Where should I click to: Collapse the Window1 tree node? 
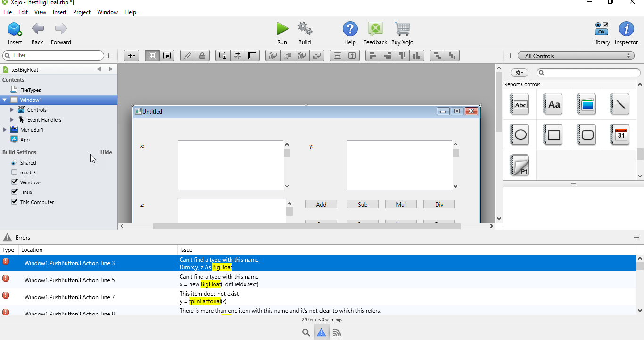[5, 100]
